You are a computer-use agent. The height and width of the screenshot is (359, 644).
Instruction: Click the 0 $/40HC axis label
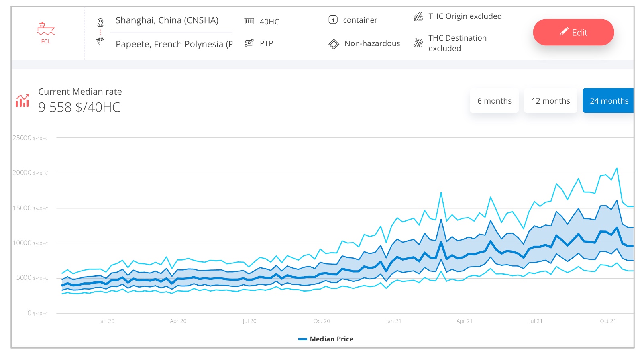(x=38, y=313)
